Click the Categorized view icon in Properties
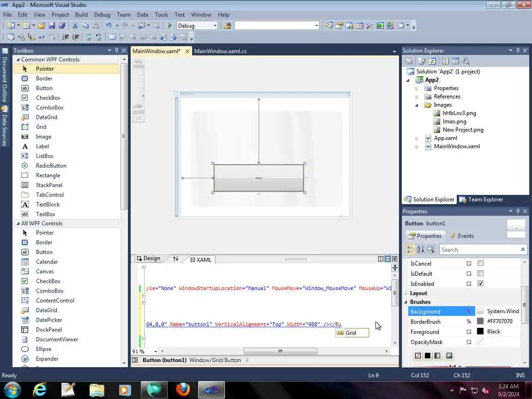This screenshot has width=532, height=399. click(410, 249)
